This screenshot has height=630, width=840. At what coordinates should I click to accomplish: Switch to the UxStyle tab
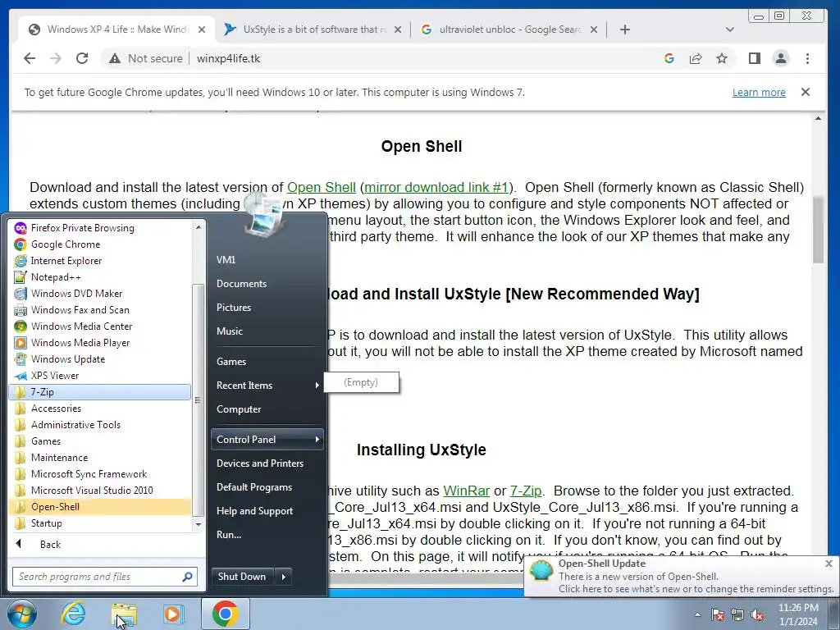tap(313, 30)
